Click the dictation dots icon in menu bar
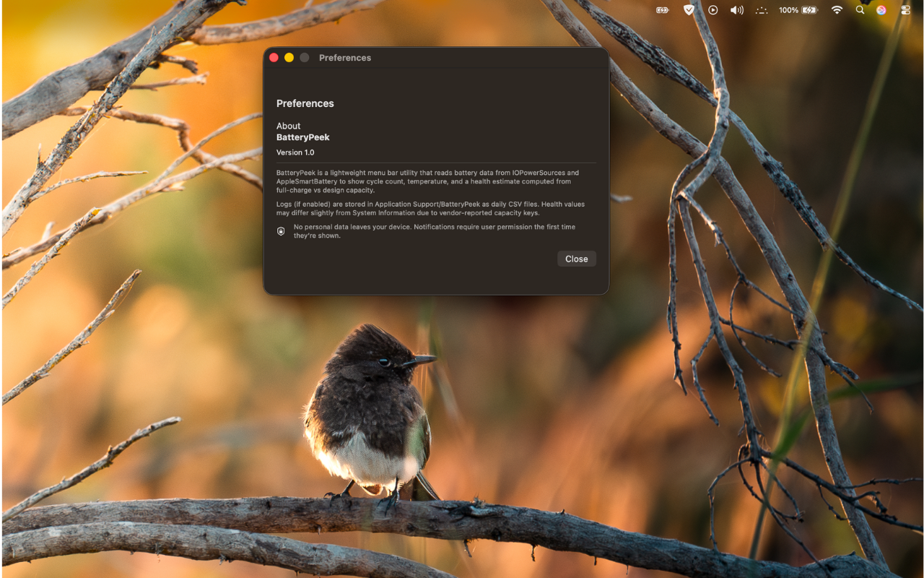This screenshot has height=578, width=924. (762, 10)
